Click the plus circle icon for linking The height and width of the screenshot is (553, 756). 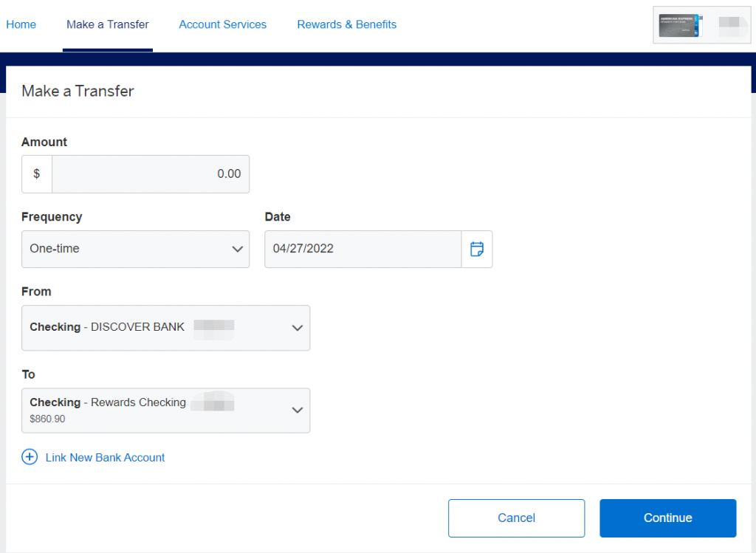point(30,456)
